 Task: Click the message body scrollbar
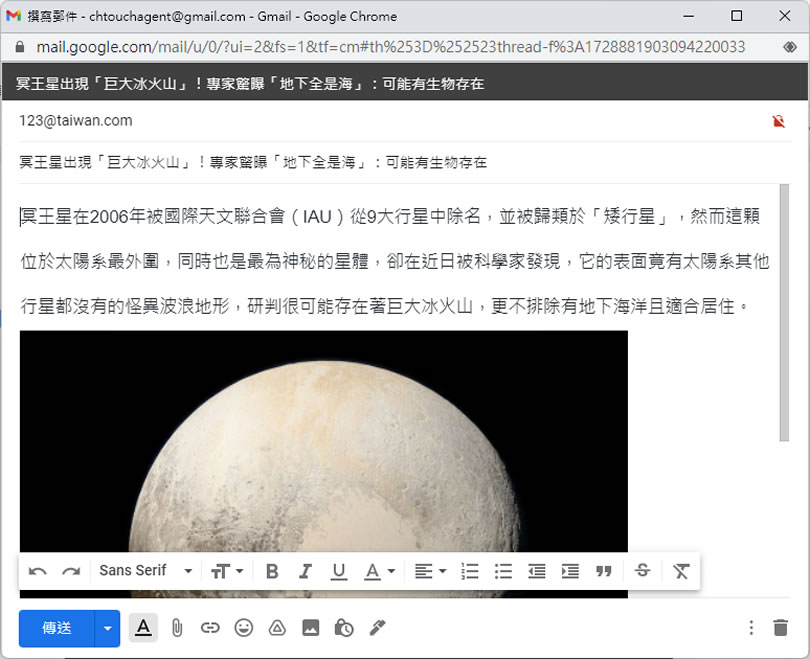point(784,313)
